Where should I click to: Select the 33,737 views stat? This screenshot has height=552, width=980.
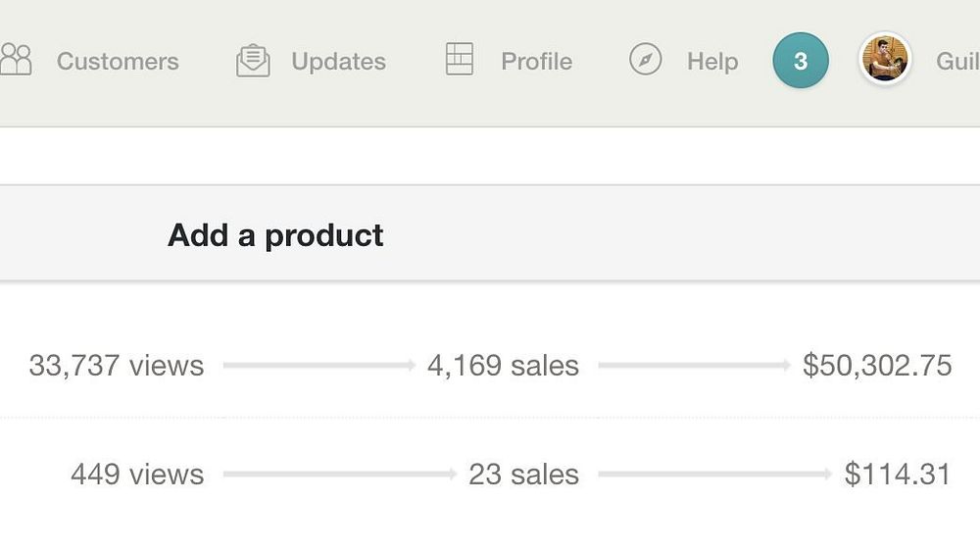click(x=117, y=366)
